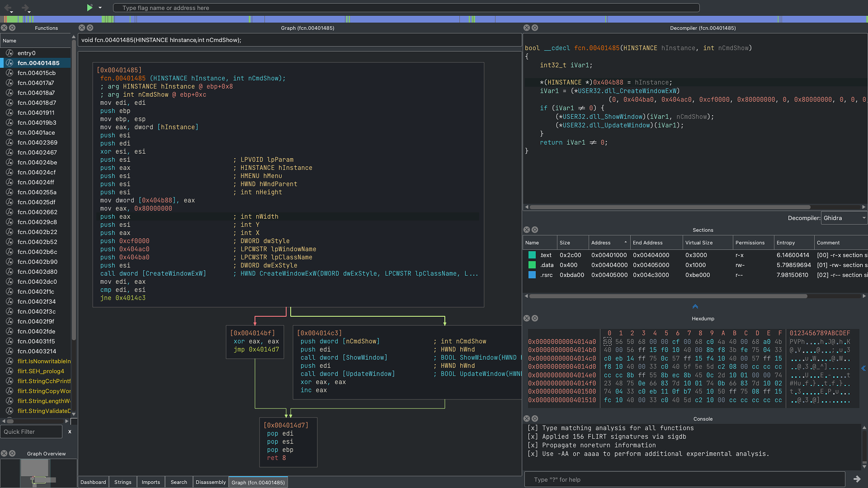Go forward using the right arrow icon

[x=25, y=8]
